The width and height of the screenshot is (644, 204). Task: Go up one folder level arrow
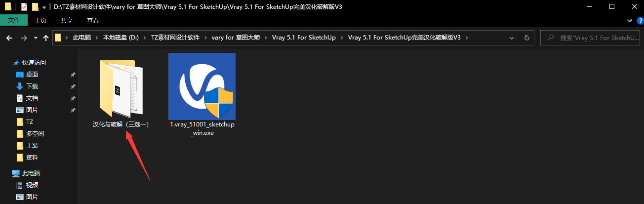46,38
